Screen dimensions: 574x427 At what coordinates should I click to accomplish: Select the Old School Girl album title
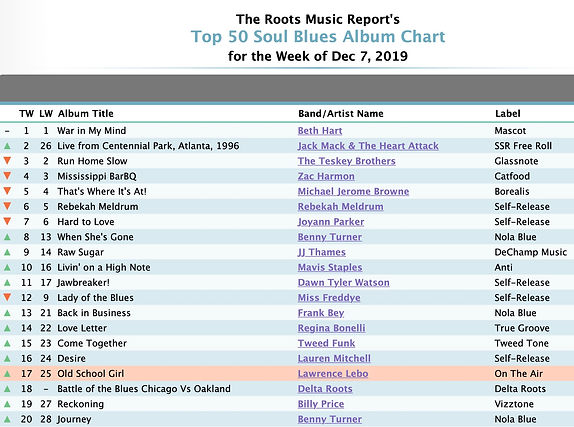(x=91, y=374)
